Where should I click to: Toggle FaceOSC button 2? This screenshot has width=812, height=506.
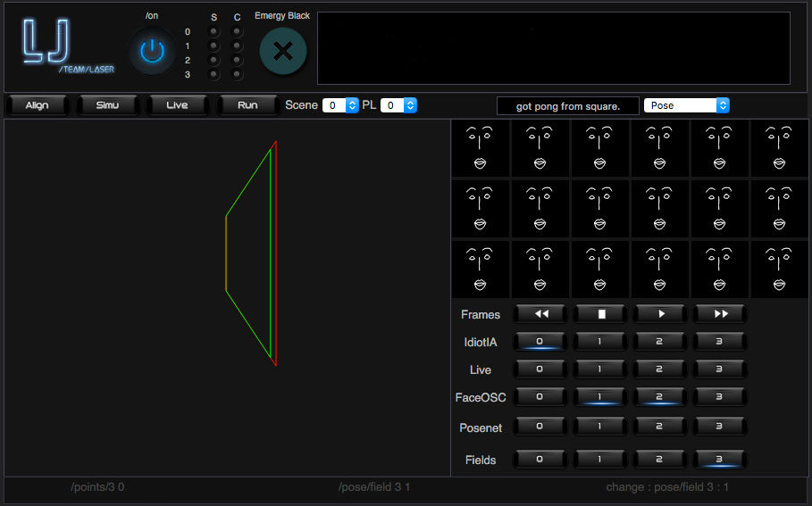tap(660, 397)
